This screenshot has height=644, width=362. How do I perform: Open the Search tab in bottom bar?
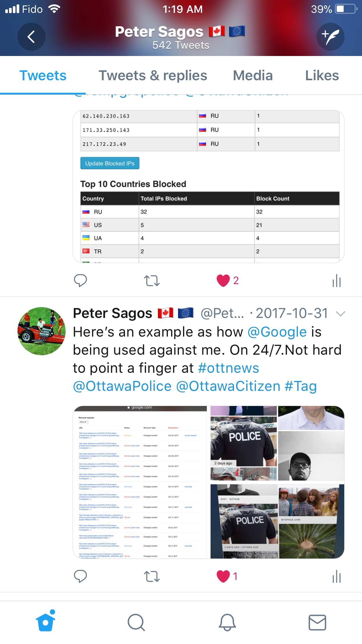tap(136, 623)
